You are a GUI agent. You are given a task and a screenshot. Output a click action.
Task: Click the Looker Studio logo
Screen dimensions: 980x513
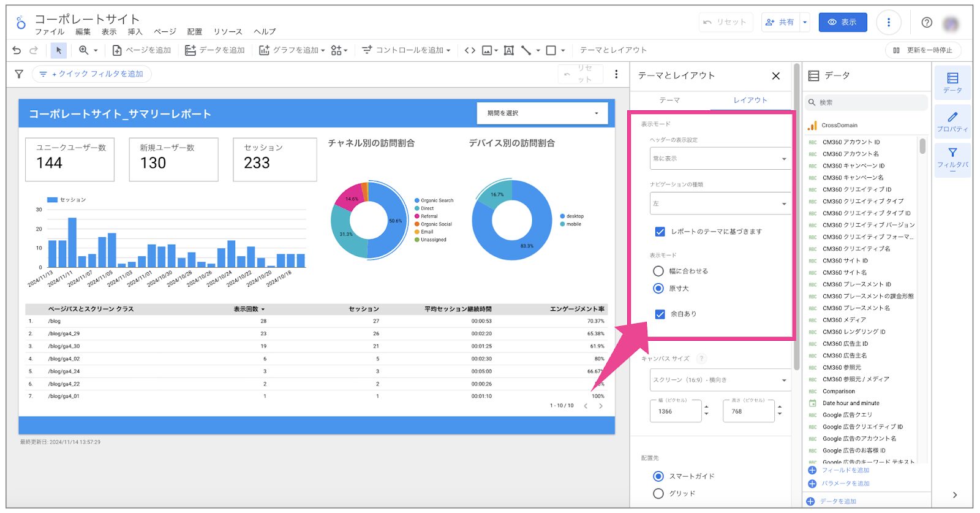(x=21, y=23)
